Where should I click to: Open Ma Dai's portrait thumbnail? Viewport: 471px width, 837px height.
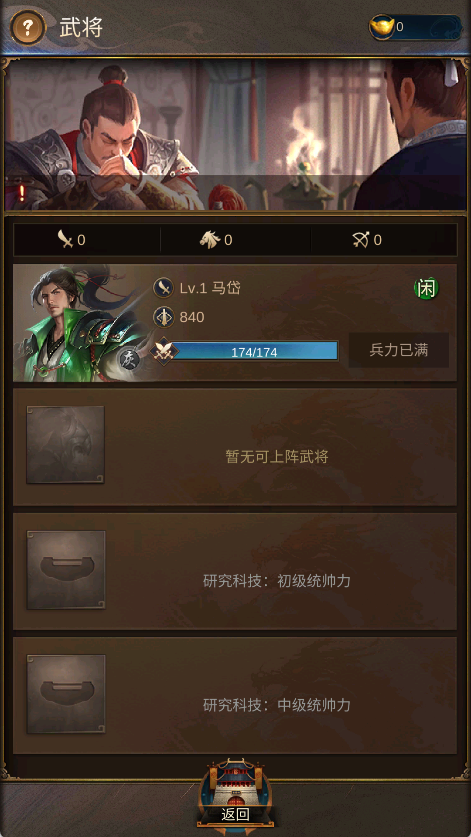(78, 323)
